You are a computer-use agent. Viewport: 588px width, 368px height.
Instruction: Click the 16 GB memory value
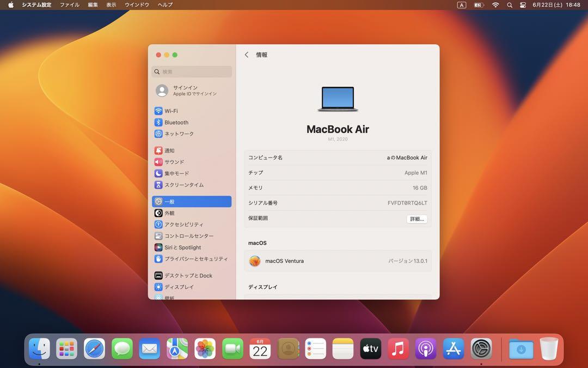pyautogui.click(x=420, y=188)
